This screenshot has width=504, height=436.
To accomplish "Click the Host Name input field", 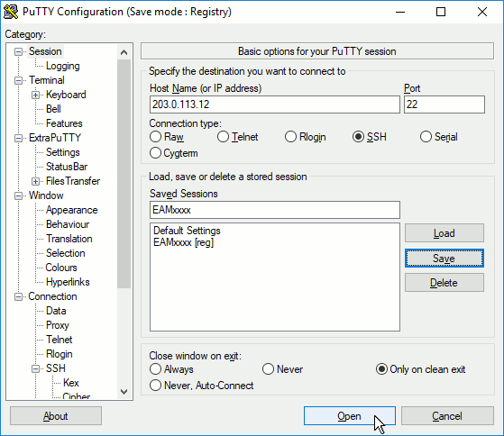I will click(x=274, y=104).
